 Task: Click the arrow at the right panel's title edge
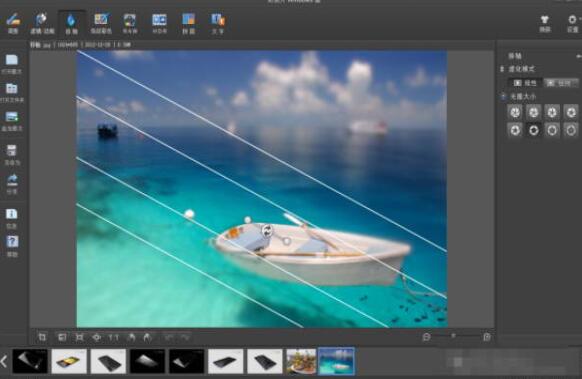pyautogui.click(x=578, y=56)
